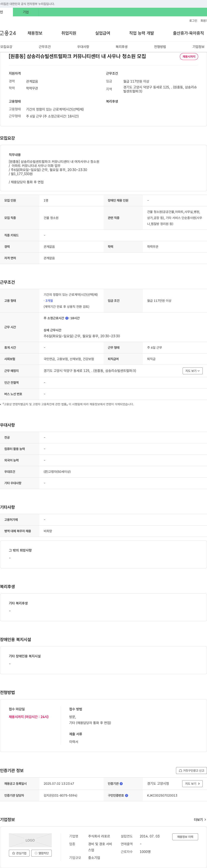Click the 주 소정근로시간 help question icon
207x868 pixels.
click(67, 318)
